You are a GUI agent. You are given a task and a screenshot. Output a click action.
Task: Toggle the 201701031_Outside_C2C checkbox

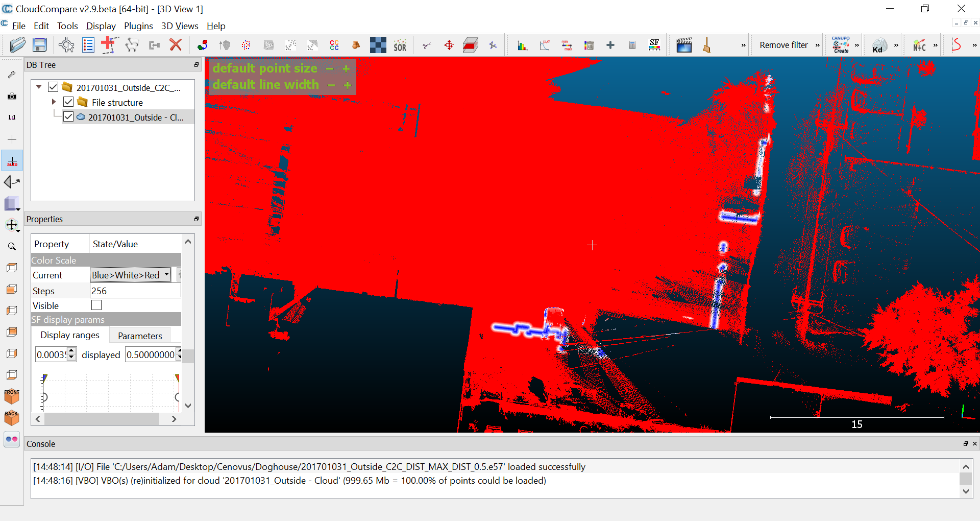click(x=53, y=86)
